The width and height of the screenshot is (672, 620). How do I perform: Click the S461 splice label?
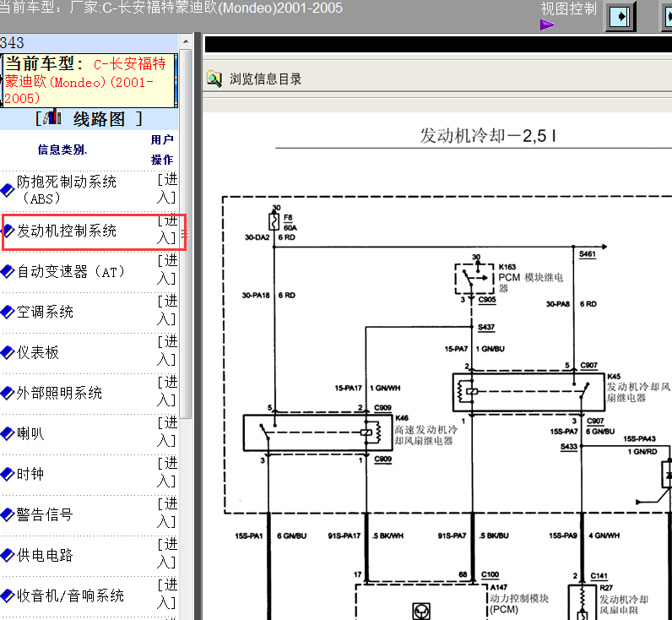click(587, 254)
